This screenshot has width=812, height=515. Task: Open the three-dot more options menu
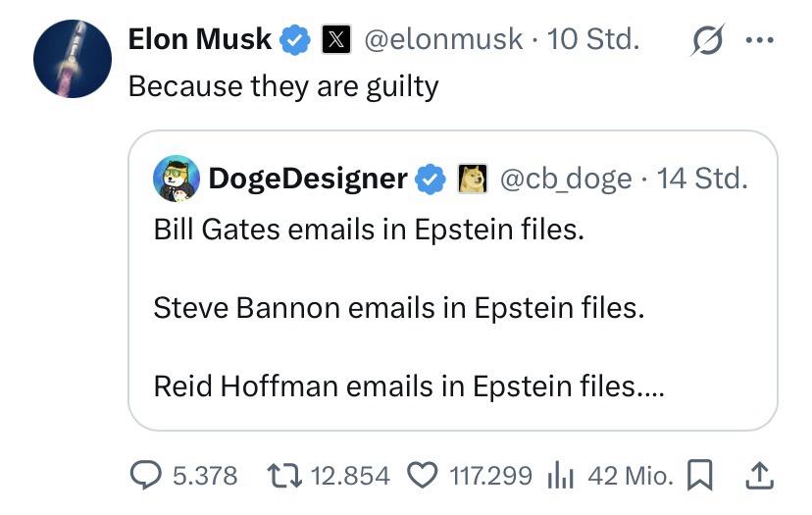pyautogui.click(x=760, y=40)
